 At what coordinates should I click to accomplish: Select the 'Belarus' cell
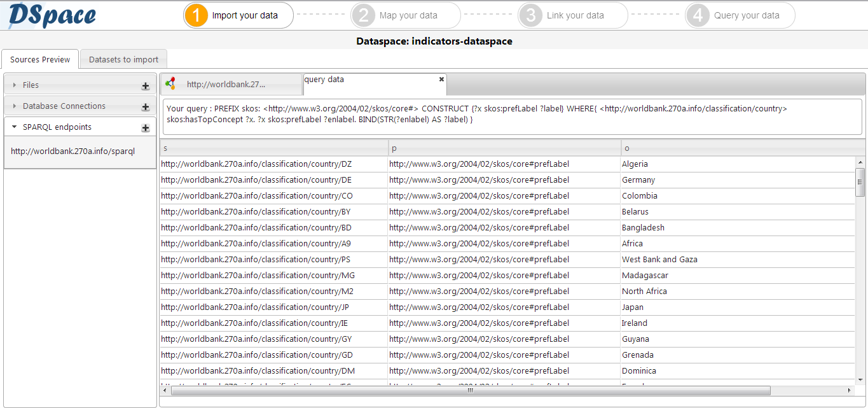[738, 212]
